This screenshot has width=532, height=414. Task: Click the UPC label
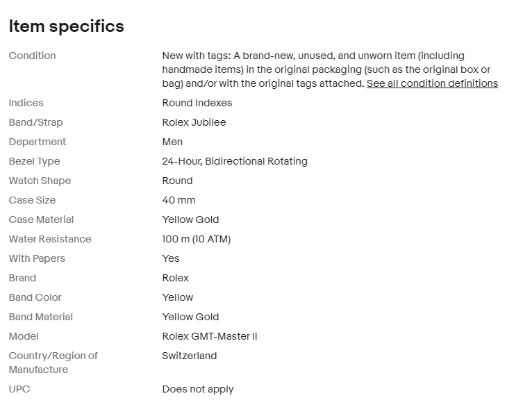click(x=19, y=389)
